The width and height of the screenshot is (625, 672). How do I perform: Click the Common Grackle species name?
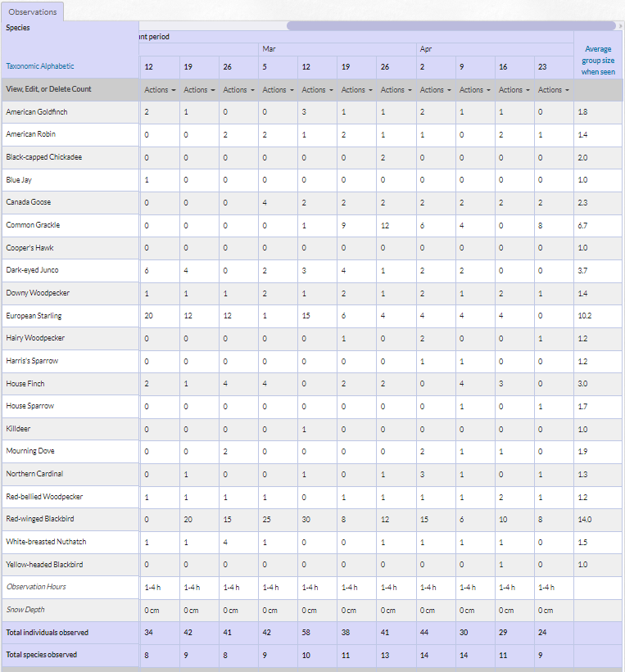pos(33,225)
